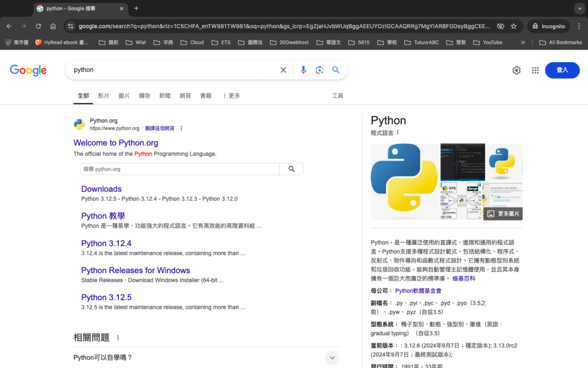Show more bookmarks with double chevron
588x368 pixels.
(523, 43)
